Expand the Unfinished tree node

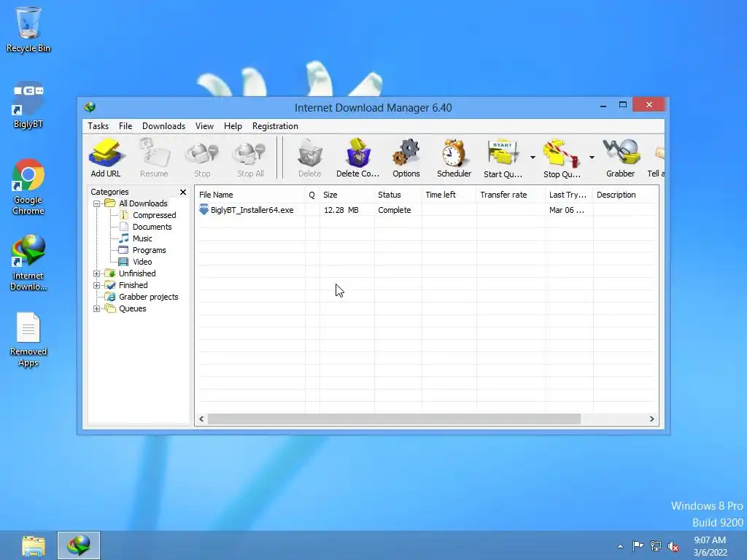tap(97, 274)
